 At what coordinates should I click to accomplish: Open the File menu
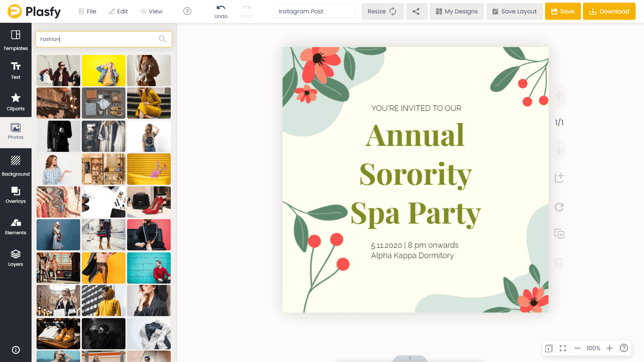(x=88, y=11)
